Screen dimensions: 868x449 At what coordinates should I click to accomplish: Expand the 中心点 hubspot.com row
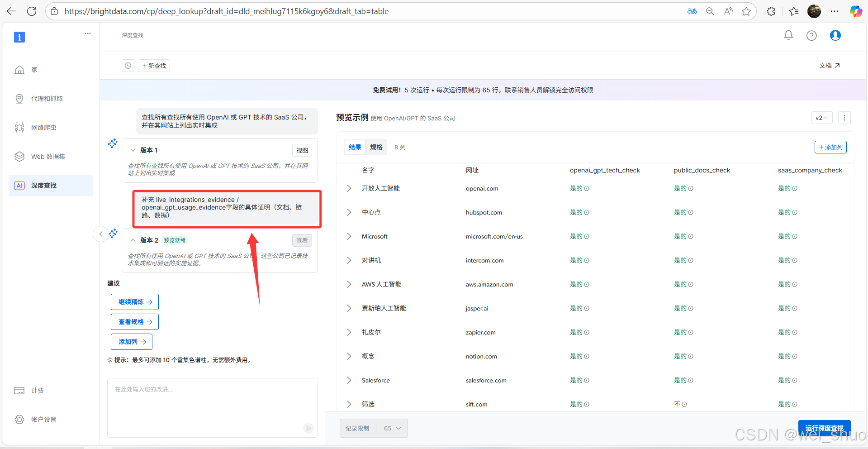pyautogui.click(x=349, y=212)
